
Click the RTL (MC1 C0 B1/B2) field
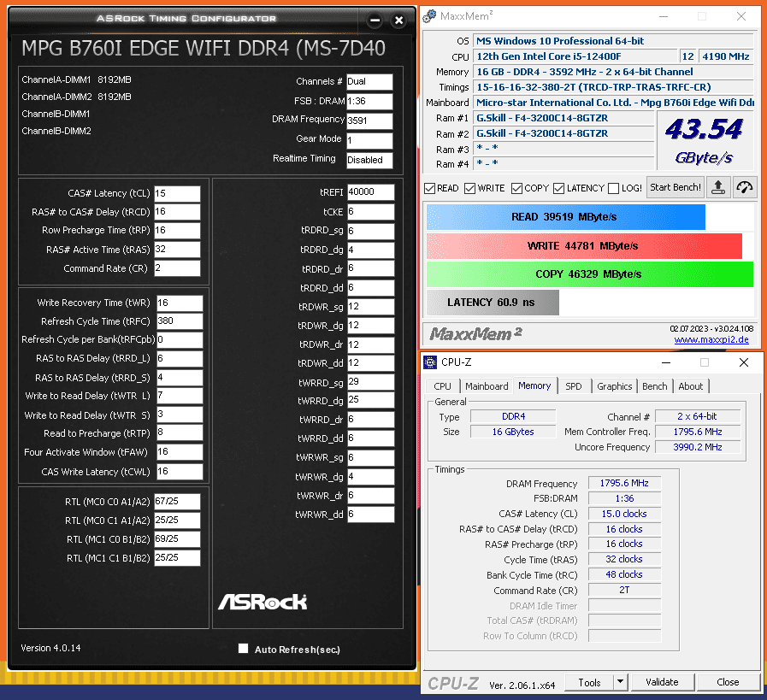click(177, 539)
